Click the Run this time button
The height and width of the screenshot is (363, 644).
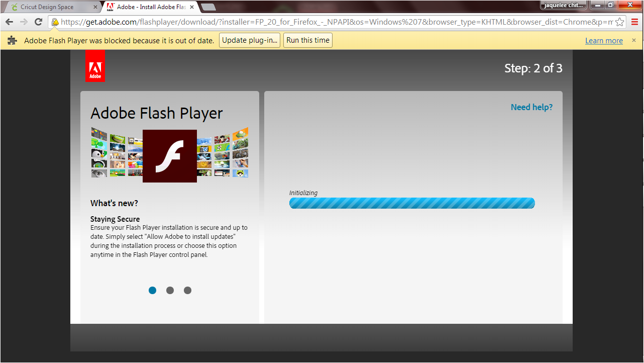click(x=308, y=40)
